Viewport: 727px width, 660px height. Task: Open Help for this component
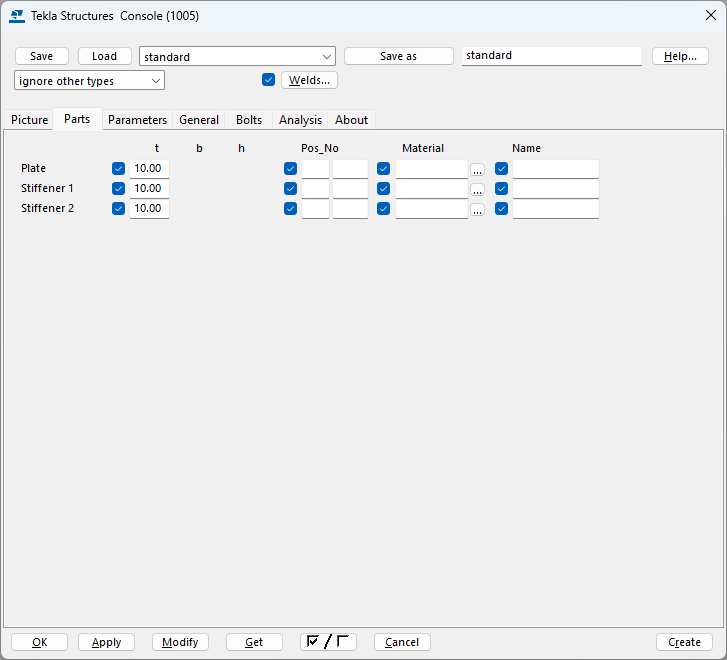[680, 56]
